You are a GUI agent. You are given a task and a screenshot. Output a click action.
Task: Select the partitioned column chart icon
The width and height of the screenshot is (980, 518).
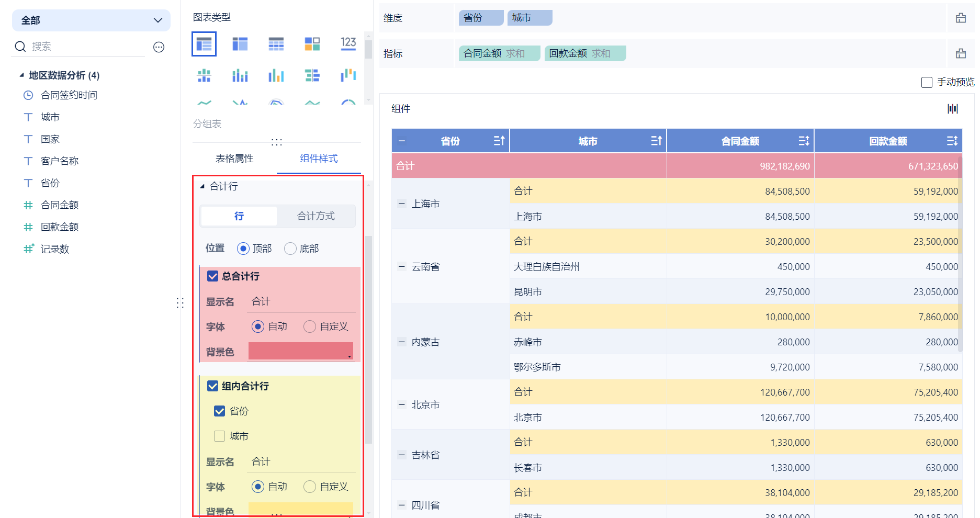pyautogui.click(x=204, y=76)
